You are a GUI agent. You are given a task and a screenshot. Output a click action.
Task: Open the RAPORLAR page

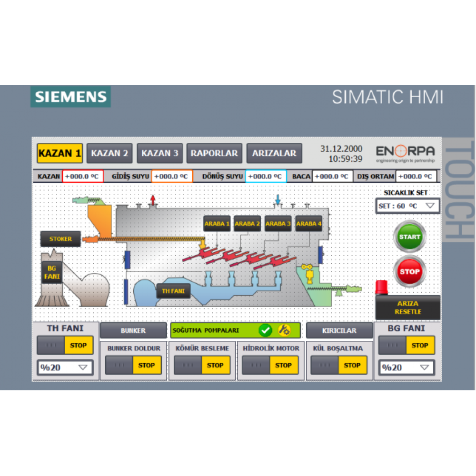[x=214, y=153]
